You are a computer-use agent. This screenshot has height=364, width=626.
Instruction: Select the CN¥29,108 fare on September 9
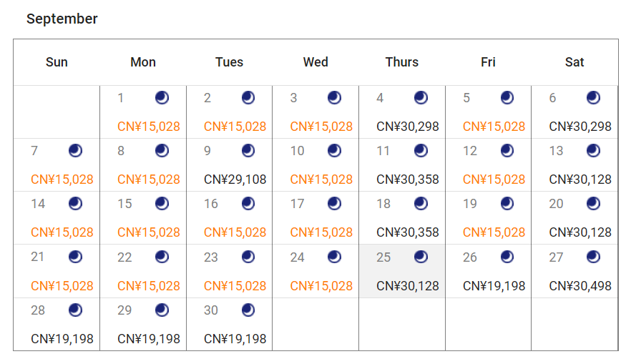[x=235, y=179]
